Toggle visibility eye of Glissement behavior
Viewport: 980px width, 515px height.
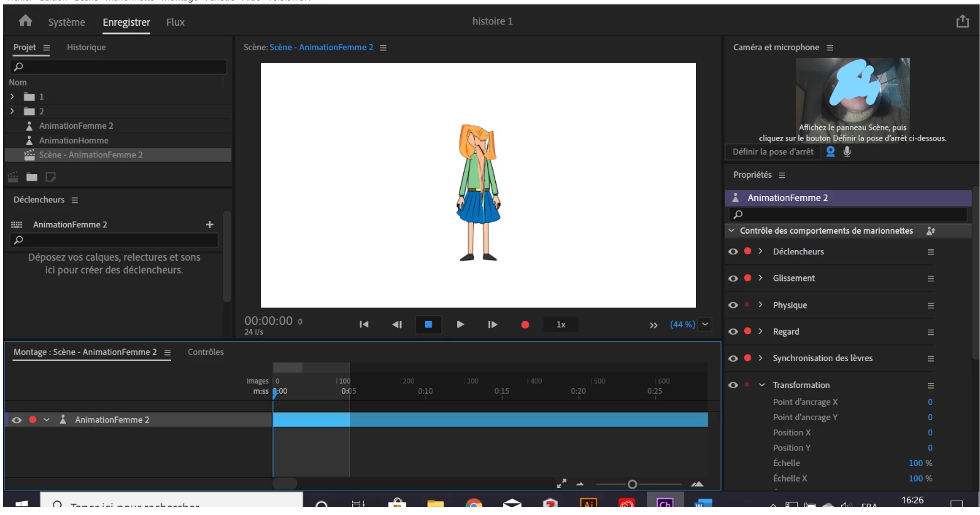[733, 278]
